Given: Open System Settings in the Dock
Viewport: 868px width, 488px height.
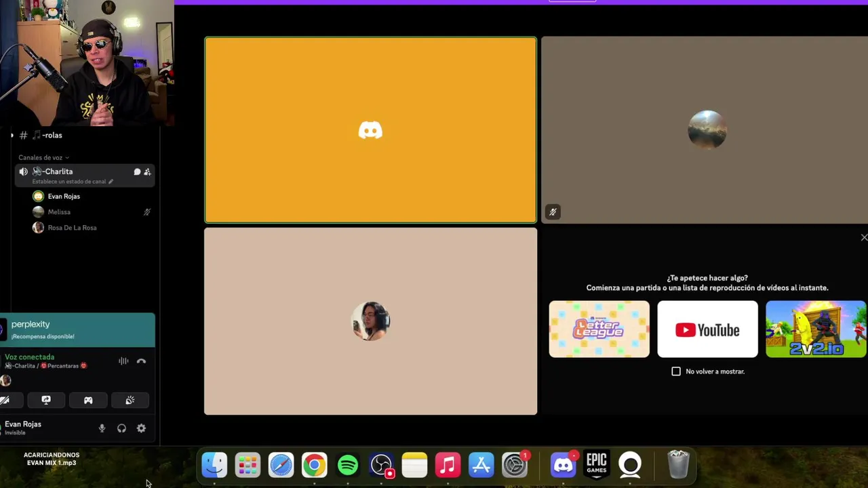Looking at the screenshot, I should [515, 465].
